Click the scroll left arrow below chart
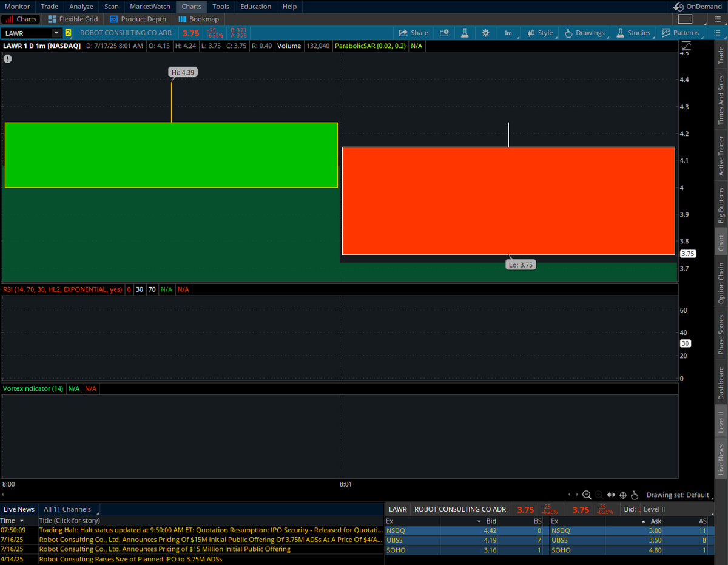Image resolution: width=728 pixels, height=565 pixels. [569, 495]
